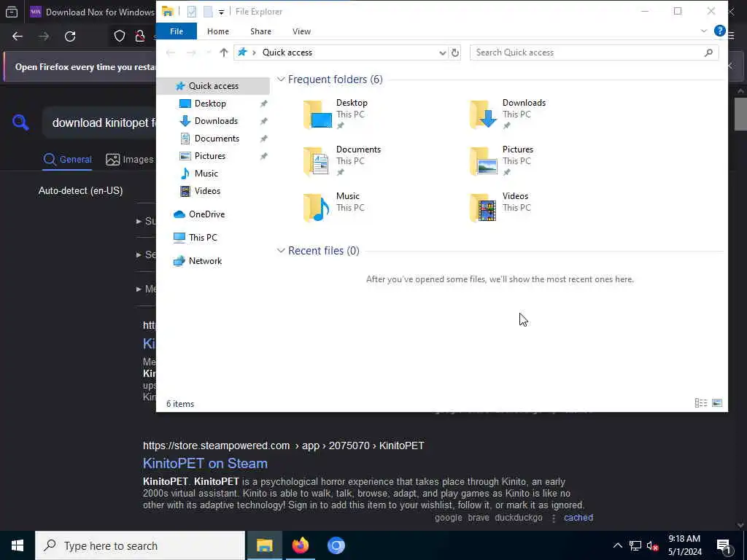The image size is (747, 560).
Task: Open address bar history dropdown
Action: coord(442,52)
